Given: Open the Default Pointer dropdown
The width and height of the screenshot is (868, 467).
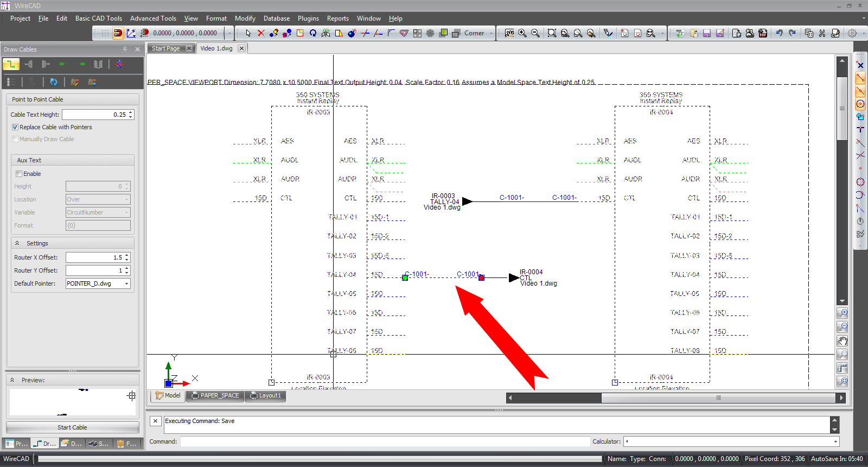Looking at the screenshot, I should pyautogui.click(x=127, y=283).
